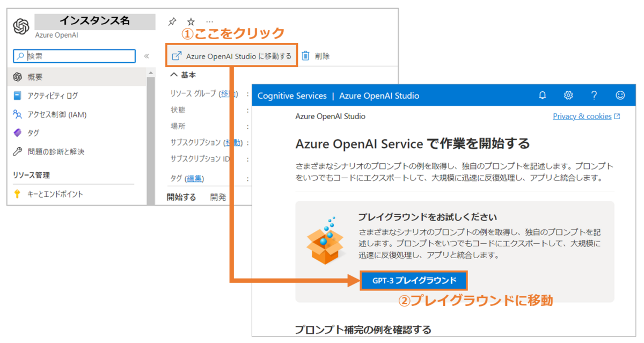Click the purple タグ tag icon
Screen dimensions: 644x343
[17, 133]
